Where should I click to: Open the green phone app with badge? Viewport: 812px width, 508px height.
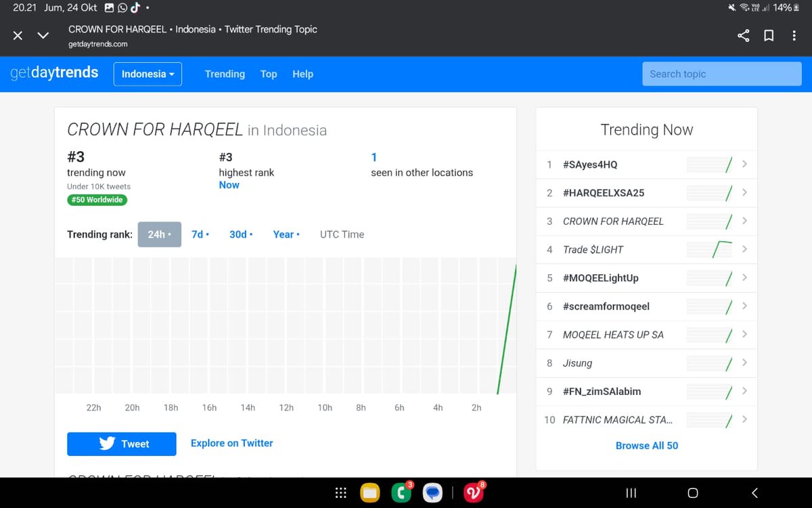[x=401, y=492]
